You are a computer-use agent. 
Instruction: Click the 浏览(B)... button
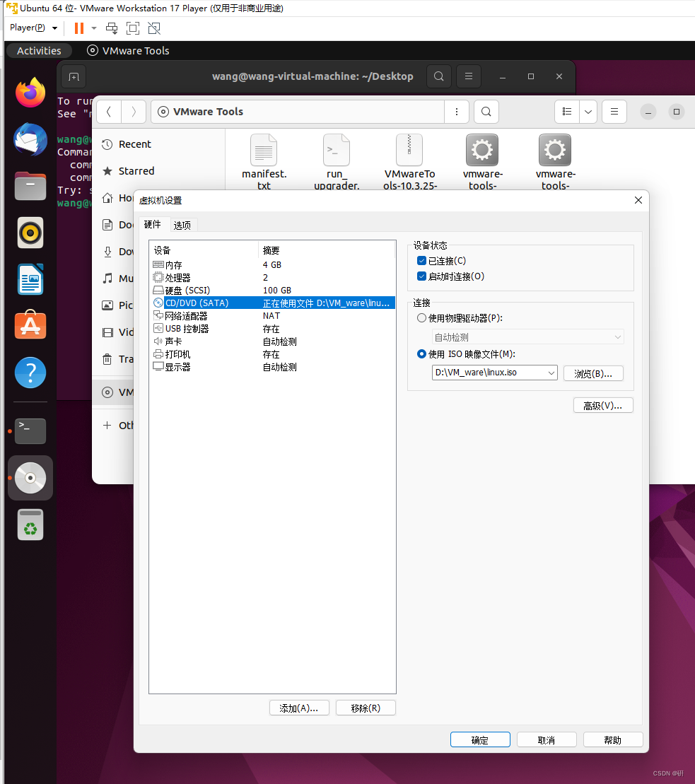tap(593, 373)
